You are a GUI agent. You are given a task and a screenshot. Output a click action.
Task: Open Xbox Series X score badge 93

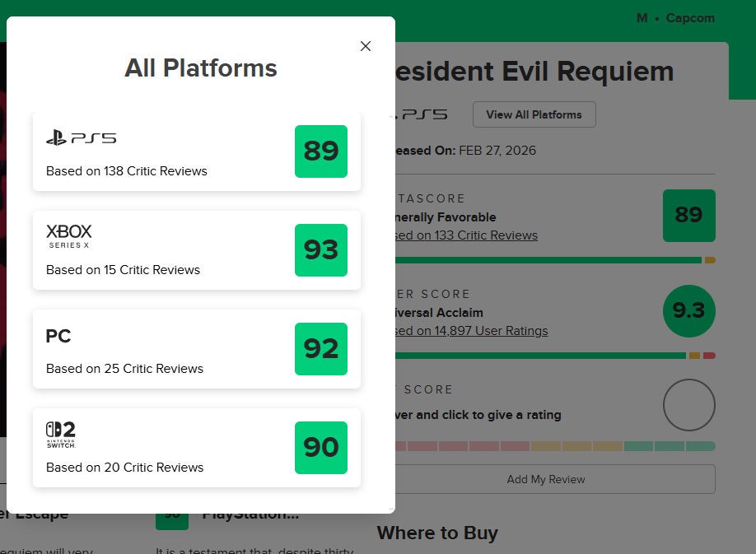(321, 250)
